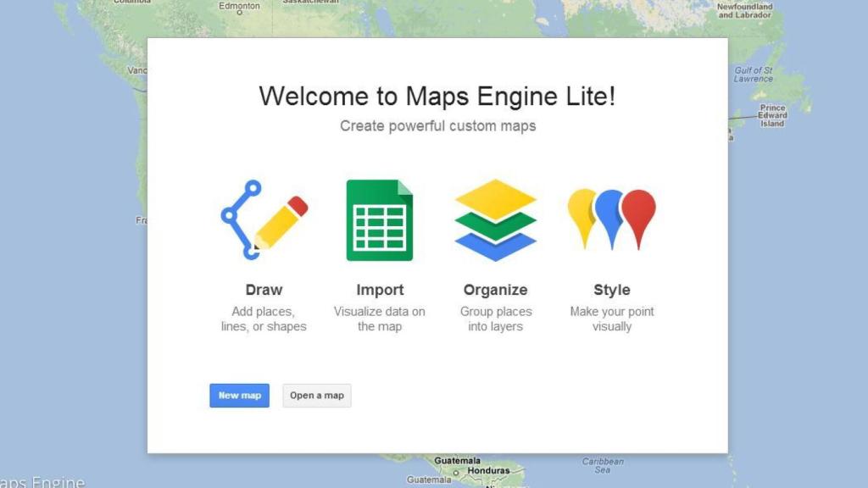Click the yellow top layer in the Organize icon
868x488 pixels.
[495, 197]
